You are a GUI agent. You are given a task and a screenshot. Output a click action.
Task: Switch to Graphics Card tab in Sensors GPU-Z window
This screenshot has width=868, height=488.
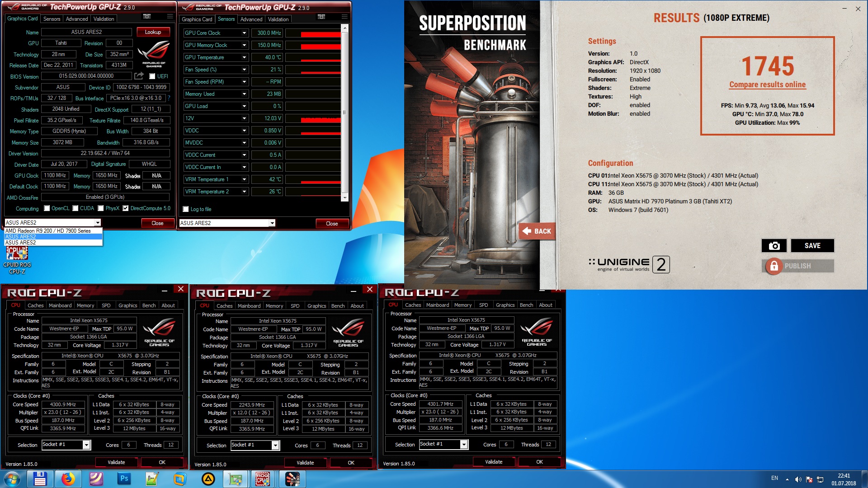pyautogui.click(x=197, y=19)
